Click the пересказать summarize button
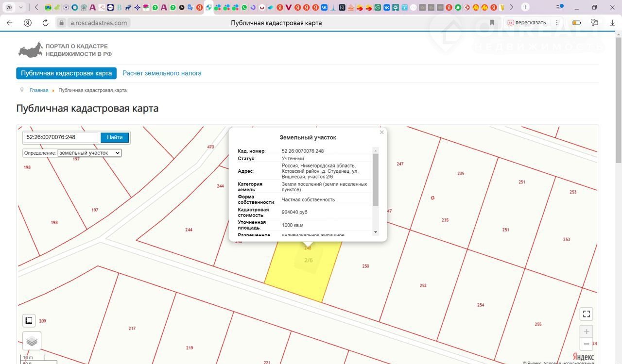Viewport: 622px width, 364px height. point(527,23)
